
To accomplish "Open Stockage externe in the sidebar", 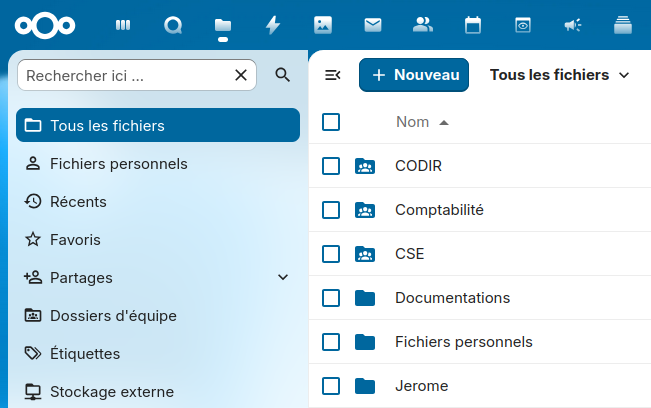I will click(x=158, y=392).
